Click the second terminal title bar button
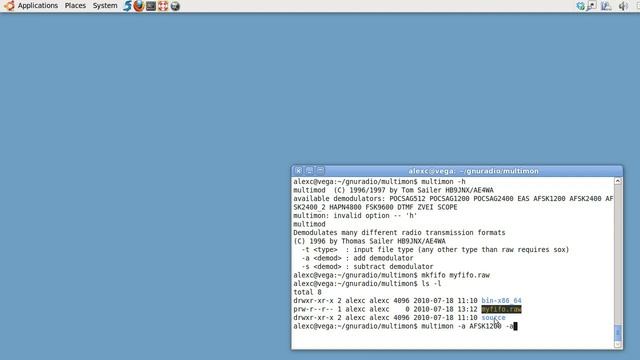640x360 pixels. coord(309,171)
